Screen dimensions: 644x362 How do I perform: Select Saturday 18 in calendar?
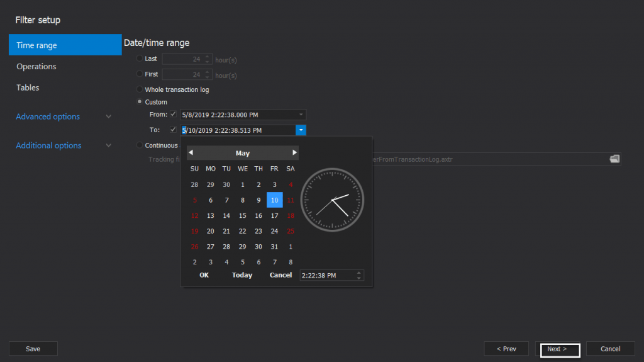tap(291, 215)
